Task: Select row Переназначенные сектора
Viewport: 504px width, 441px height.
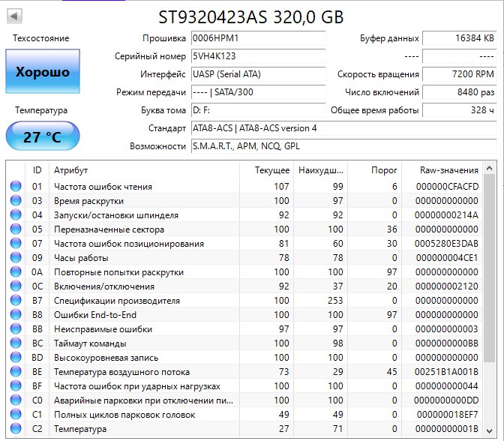Action: point(244,229)
